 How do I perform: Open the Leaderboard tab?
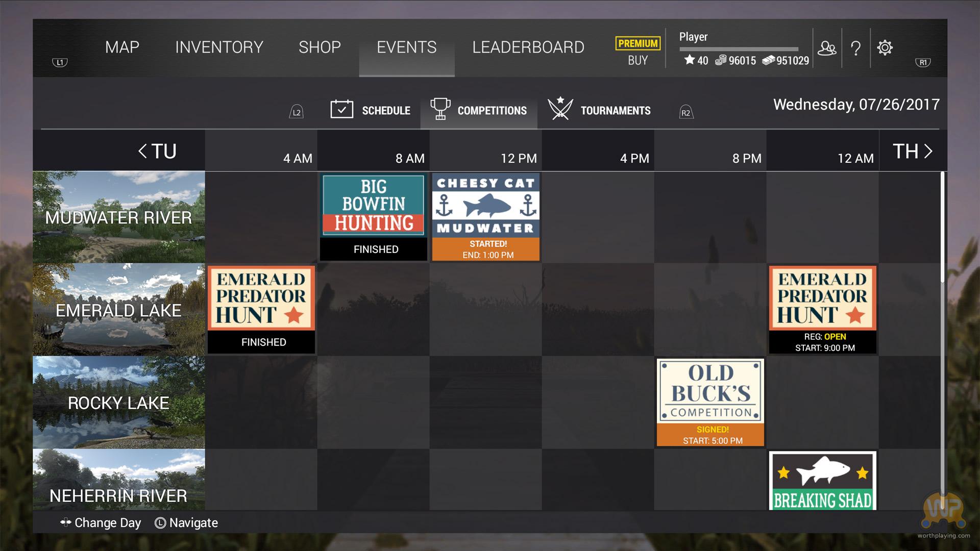pyautogui.click(x=528, y=47)
